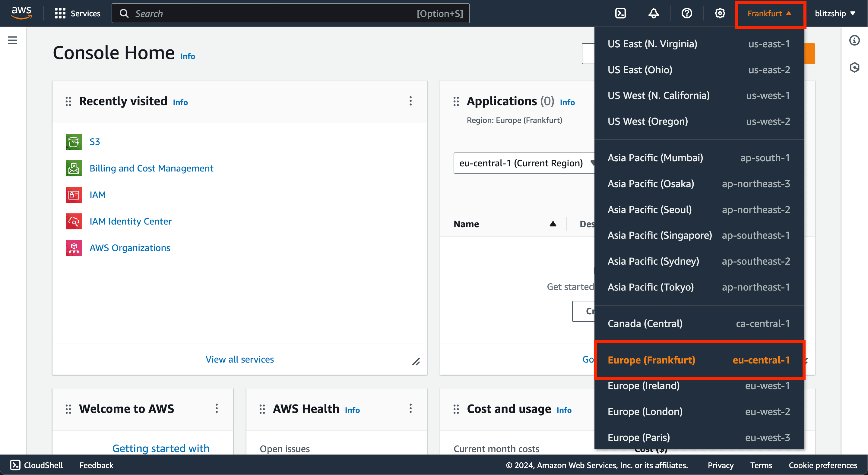Open the left hamburger navigation menu

pos(12,40)
